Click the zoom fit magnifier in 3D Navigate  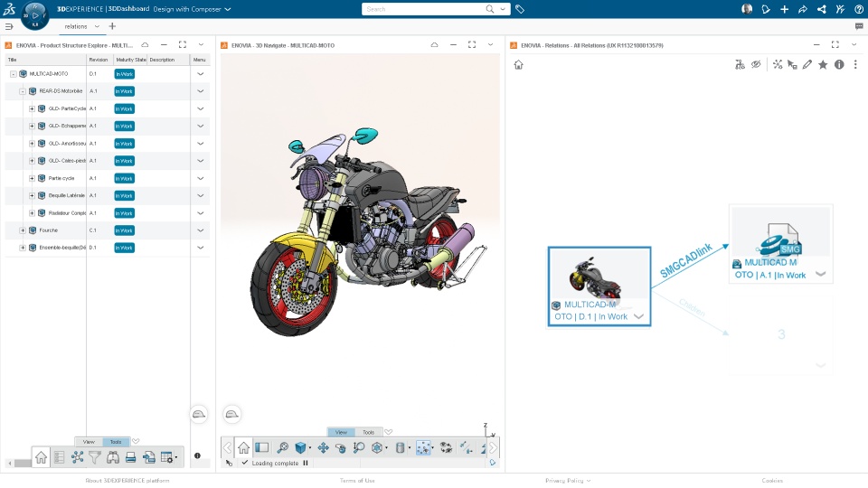tap(282, 447)
